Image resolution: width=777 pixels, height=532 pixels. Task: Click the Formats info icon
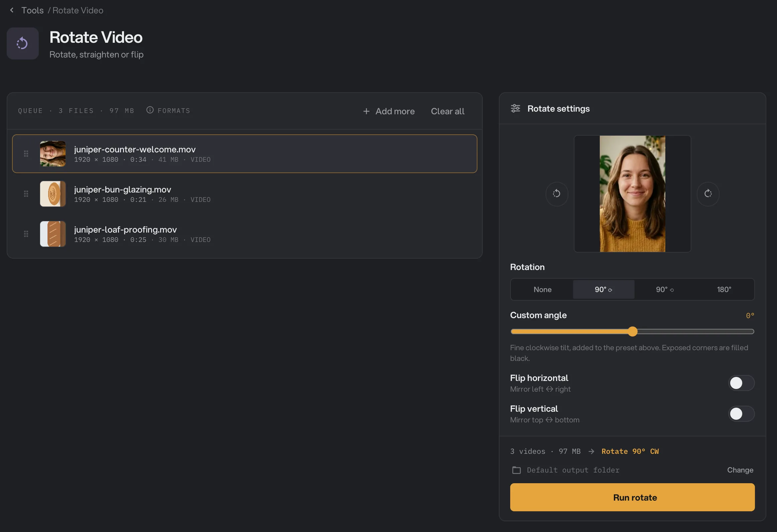click(150, 110)
